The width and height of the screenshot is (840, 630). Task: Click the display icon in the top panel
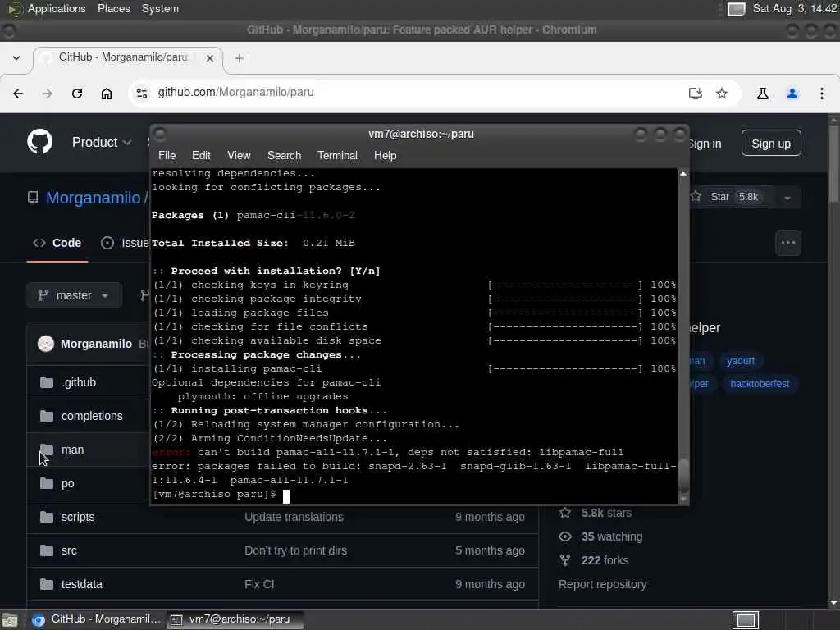pyautogui.click(x=736, y=9)
